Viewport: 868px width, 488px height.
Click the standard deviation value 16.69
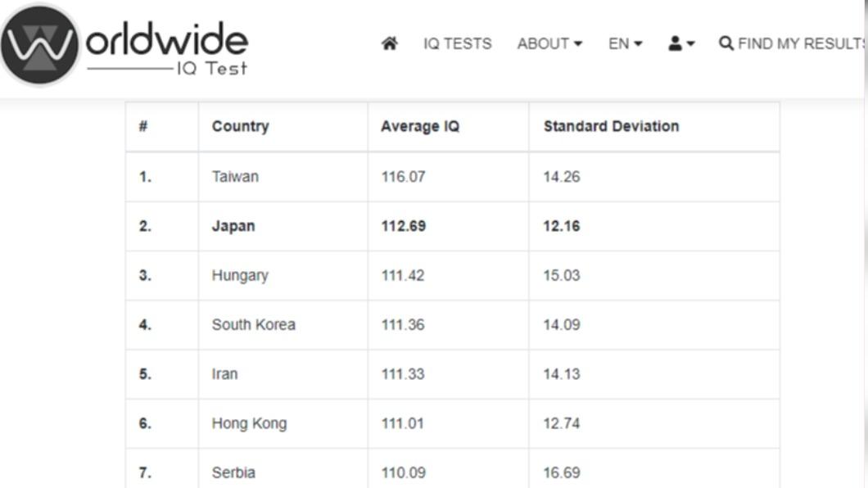tap(562, 473)
